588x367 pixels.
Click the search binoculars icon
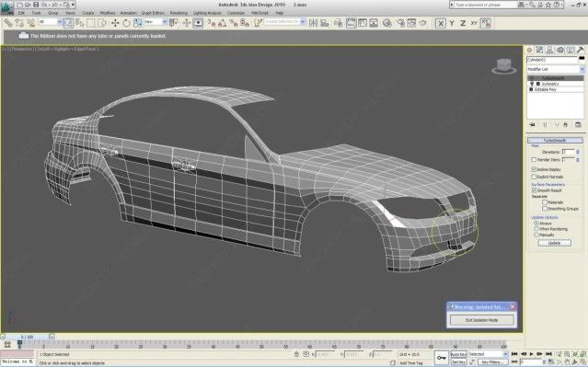(521, 5)
